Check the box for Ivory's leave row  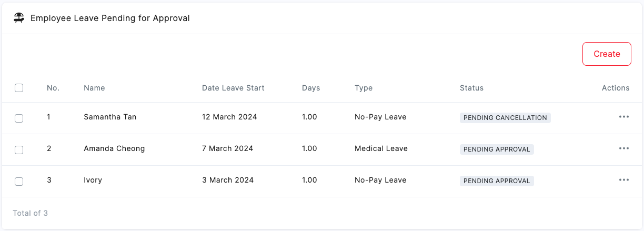pos(19,182)
